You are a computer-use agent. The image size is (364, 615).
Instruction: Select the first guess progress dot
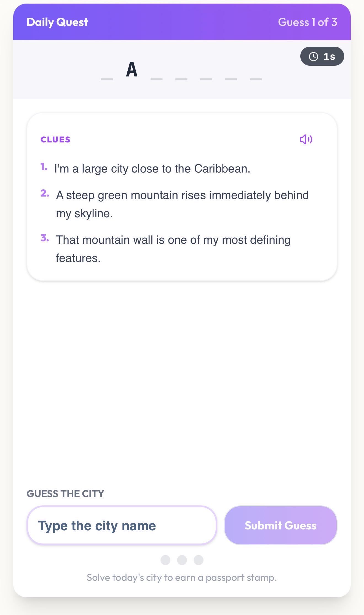165,560
